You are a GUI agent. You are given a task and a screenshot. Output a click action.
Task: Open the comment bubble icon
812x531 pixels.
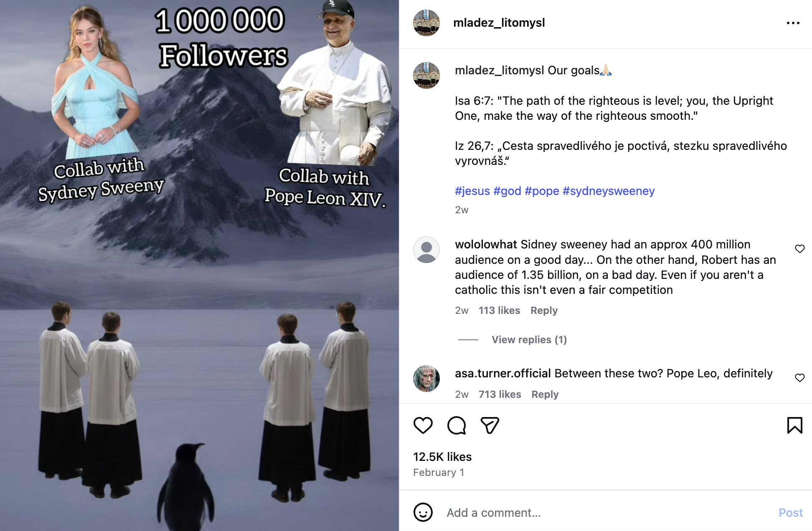click(x=456, y=425)
